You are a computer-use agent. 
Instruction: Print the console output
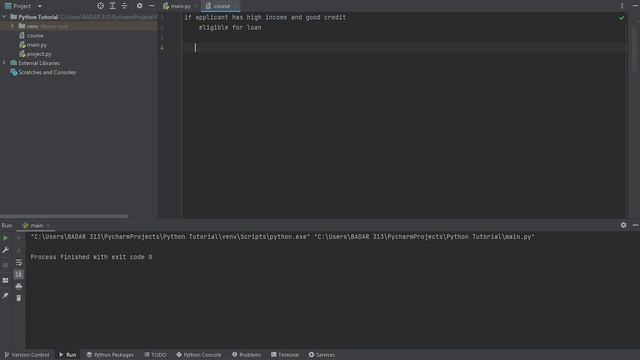[19, 287]
